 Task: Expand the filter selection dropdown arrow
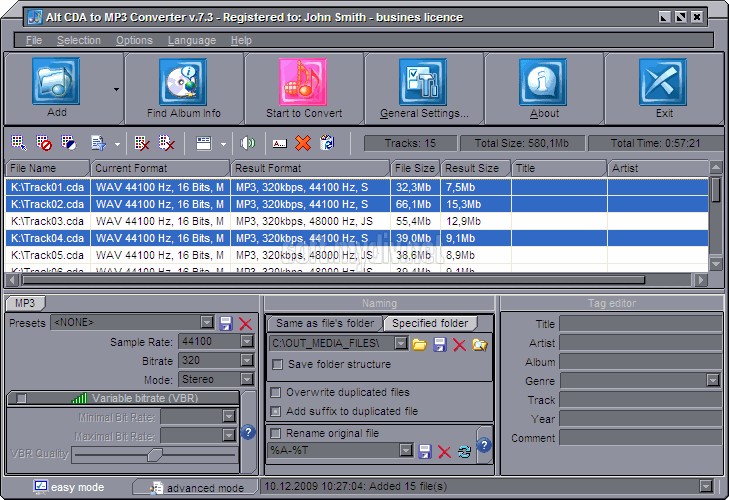tap(117, 144)
